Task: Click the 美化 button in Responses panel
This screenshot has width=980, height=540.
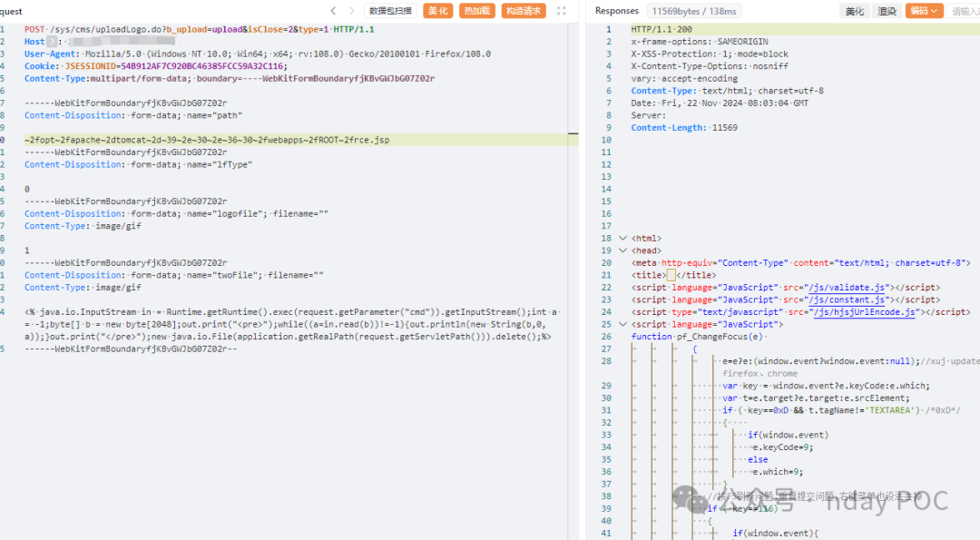Action: [x=855, y=11]
